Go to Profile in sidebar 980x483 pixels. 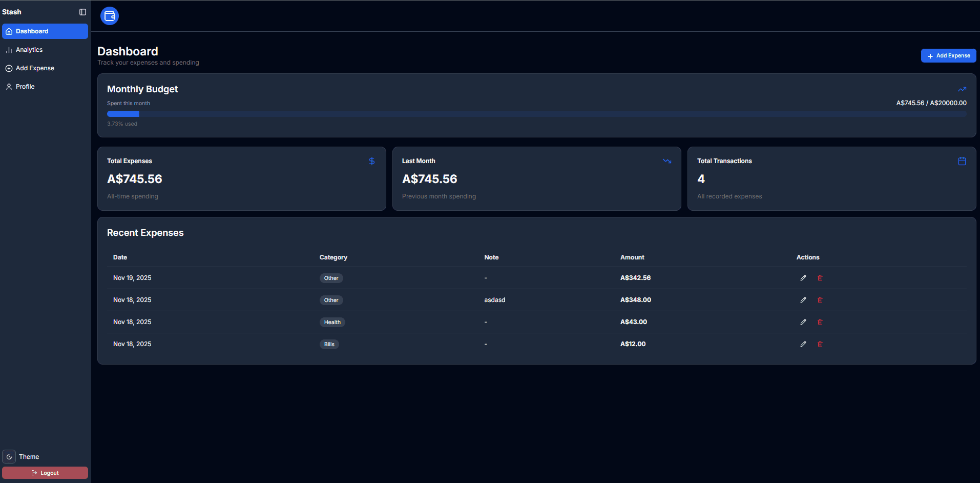tap(25, 87)
